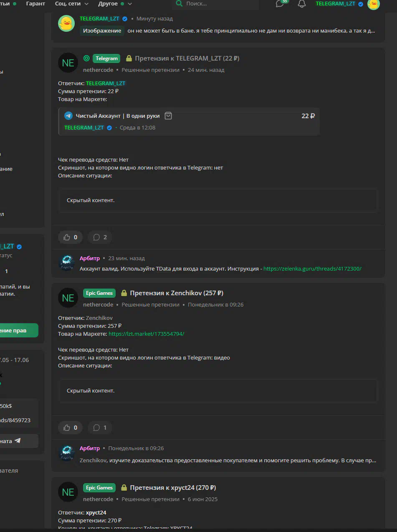Click the Минуту назад timestamp
Viewport: 397px width, 532px height.
click(154, 19)
